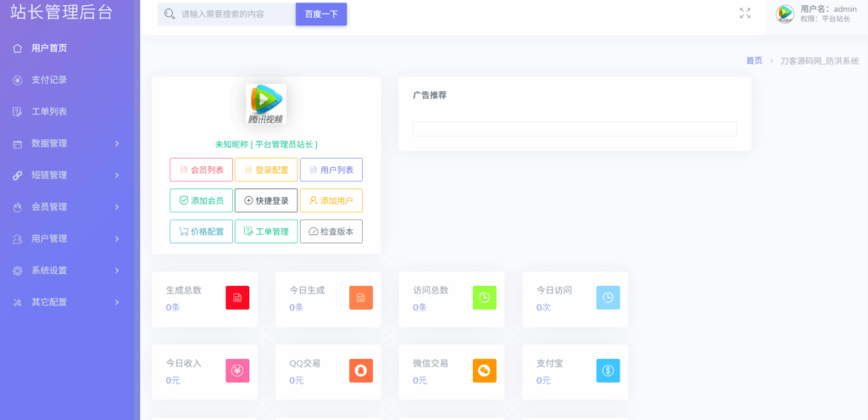The height and width of the screenshot is (420, 868).
Task: Click the 0元 value under 今日收入
Action: pyautogui.click(x=173, y=381)
